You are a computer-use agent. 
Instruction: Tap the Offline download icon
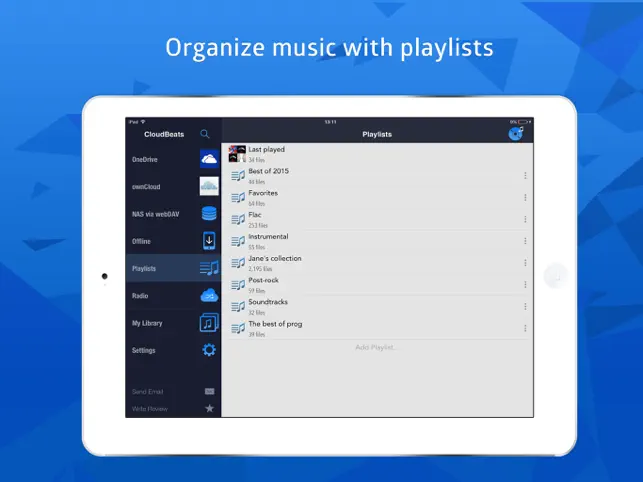pyautogui.click(x=209, y=241)
